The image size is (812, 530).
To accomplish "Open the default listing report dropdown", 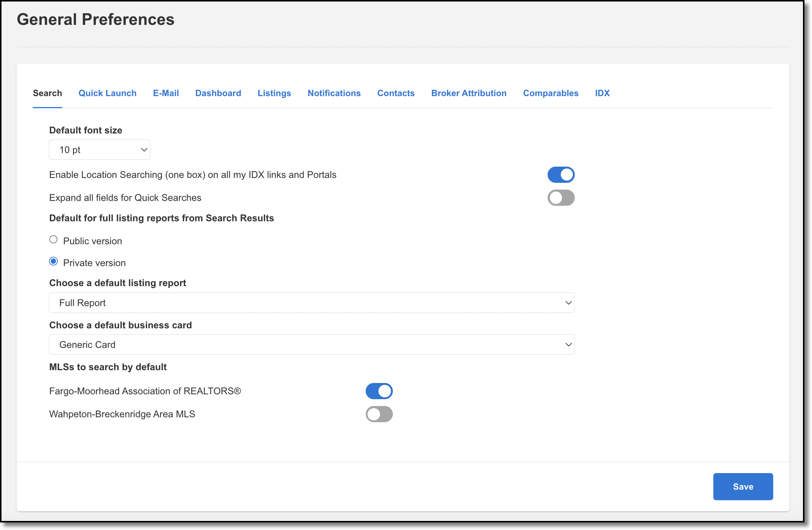I will click(312, 303).
